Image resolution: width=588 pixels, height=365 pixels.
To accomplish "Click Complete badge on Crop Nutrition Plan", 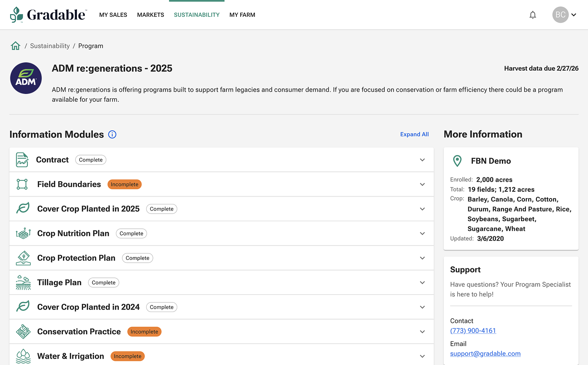I will click(x=131, y=233).
